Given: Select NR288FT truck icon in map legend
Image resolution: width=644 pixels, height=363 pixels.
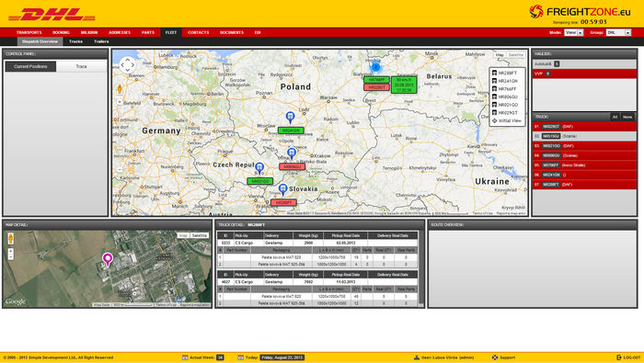Looking at the screenshot, I should (495, 73).
